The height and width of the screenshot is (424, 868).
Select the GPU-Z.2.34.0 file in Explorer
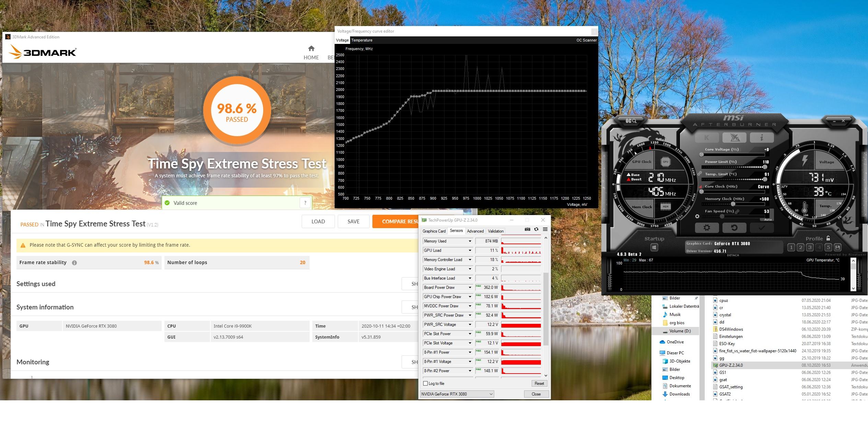tap(731, 365)
